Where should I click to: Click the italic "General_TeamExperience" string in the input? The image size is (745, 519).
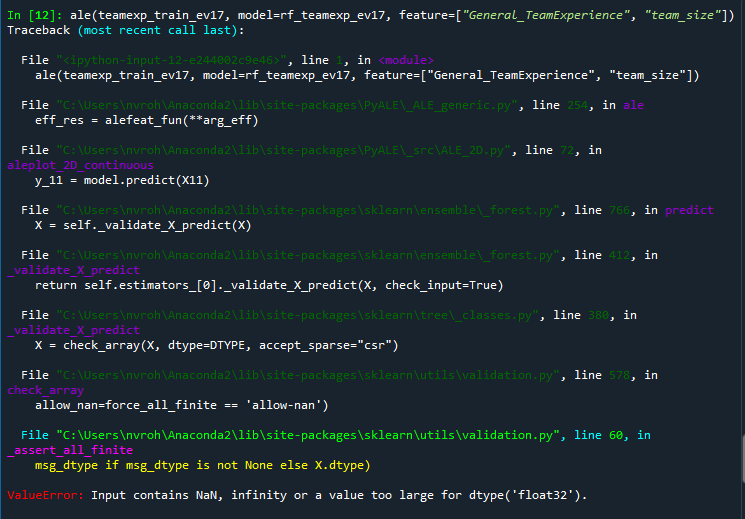coord(545,15)
